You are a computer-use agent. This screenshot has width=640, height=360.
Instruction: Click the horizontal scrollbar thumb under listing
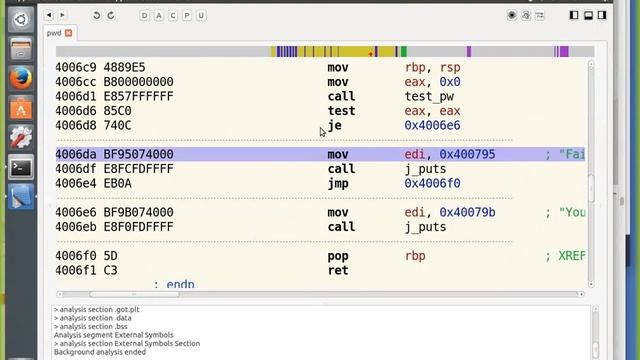click(x=134, y=294)
